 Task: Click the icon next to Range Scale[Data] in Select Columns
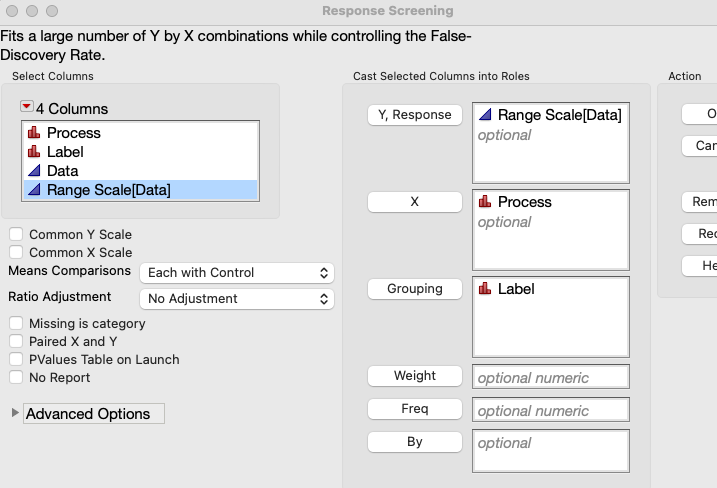(x=33, y=190)
